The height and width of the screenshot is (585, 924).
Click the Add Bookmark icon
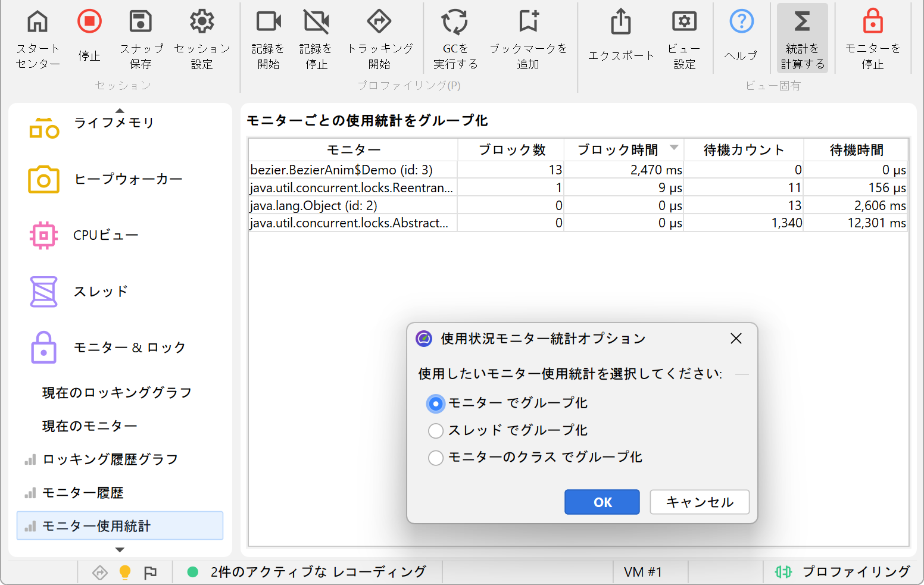tap(528, 22)
